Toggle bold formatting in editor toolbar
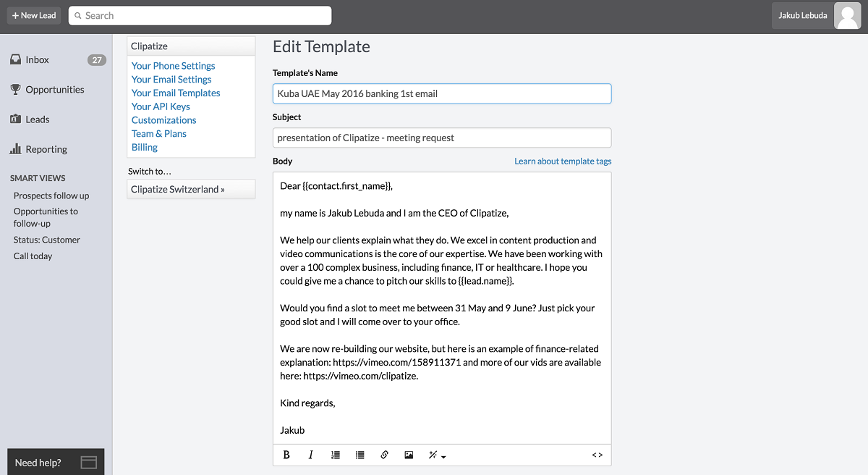 pyautogui.click(x=286, y=455)
